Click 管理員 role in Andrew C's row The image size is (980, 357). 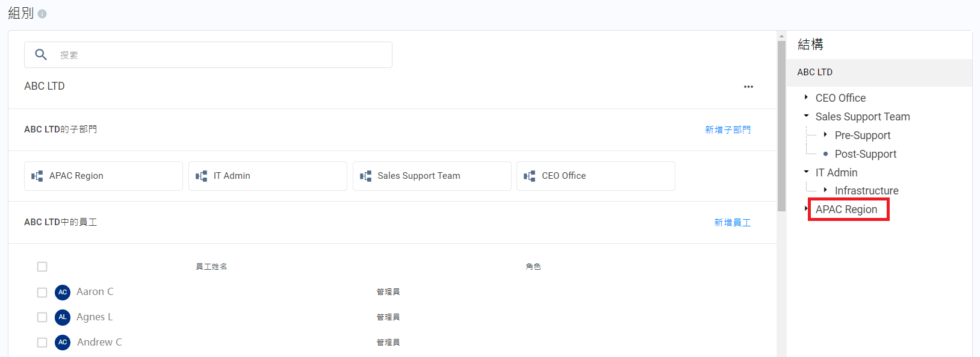(x=388, y=343)
